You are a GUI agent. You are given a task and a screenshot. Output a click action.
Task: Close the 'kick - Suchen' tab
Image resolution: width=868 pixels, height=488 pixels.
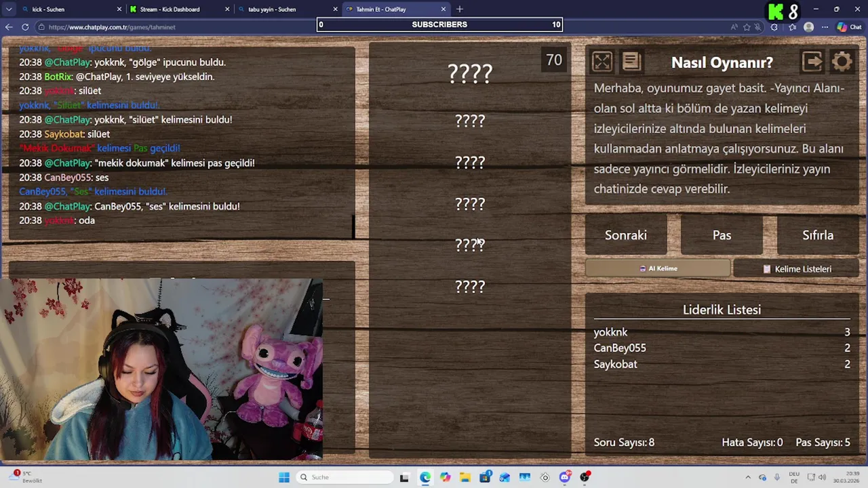pyautogui.click(x=119, y=9)
